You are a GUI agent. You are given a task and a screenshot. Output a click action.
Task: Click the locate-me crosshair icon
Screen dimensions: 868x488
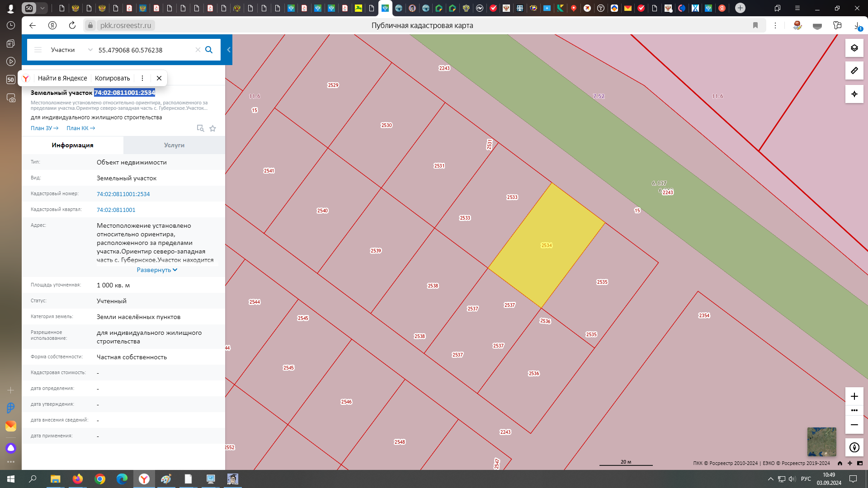click(854, 94)
